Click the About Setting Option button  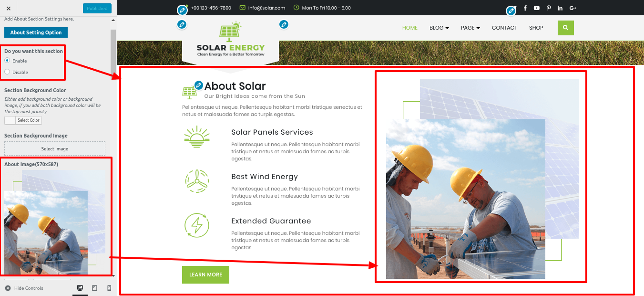36,32
